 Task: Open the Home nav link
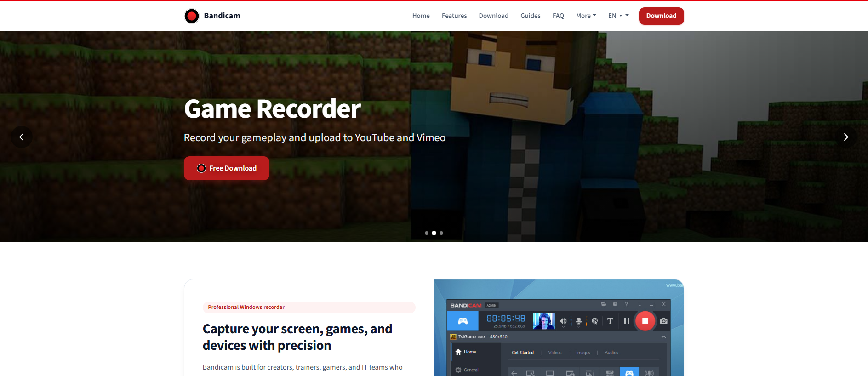(x=421, y=16)
